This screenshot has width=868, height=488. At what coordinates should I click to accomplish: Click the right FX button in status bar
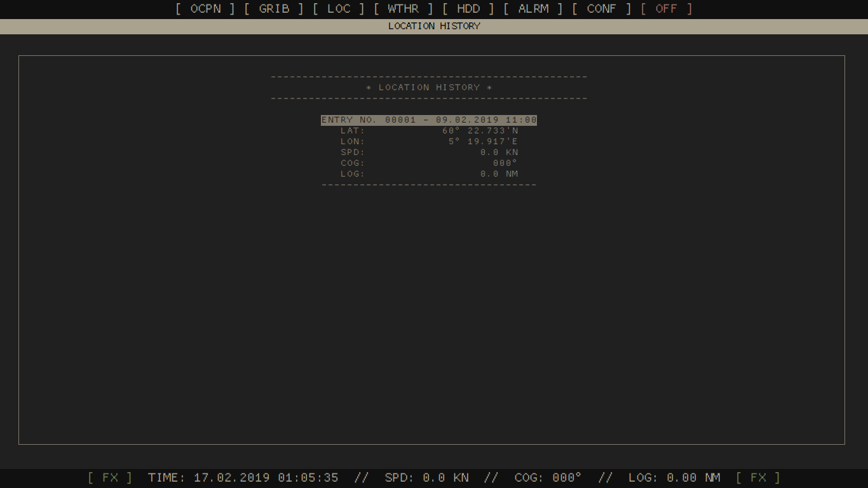[758, 478]
